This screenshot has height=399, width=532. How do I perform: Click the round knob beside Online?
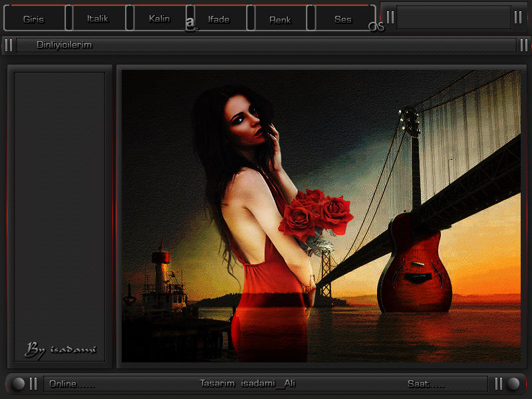pyautogui.click(x=19, y=384)
